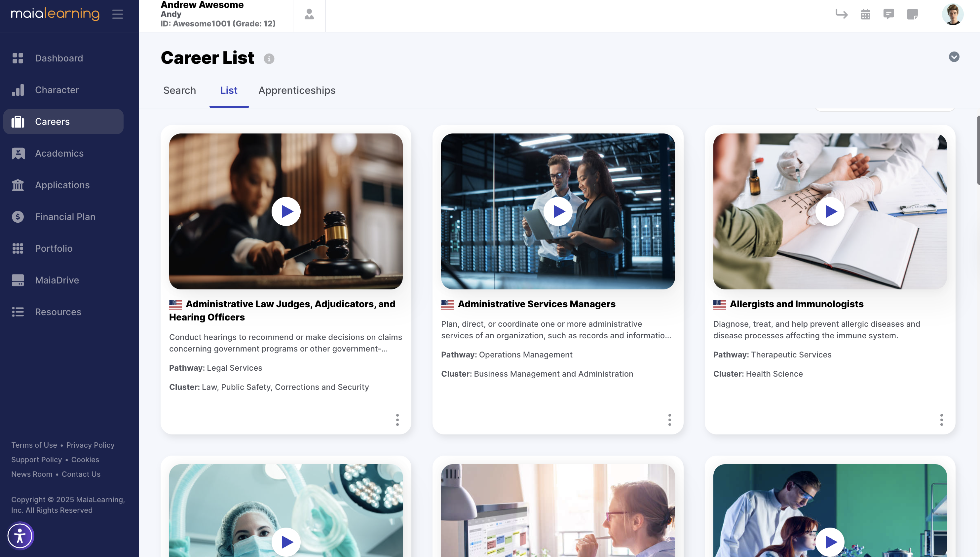Open the messages chat icon
The width and height of the screenshot is (980, 557).
[888, 14]
